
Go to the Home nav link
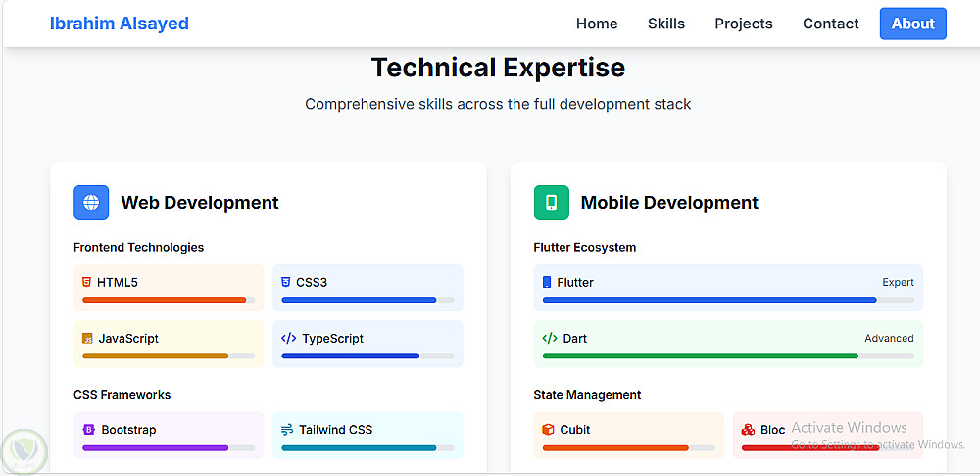click(597, 24)
